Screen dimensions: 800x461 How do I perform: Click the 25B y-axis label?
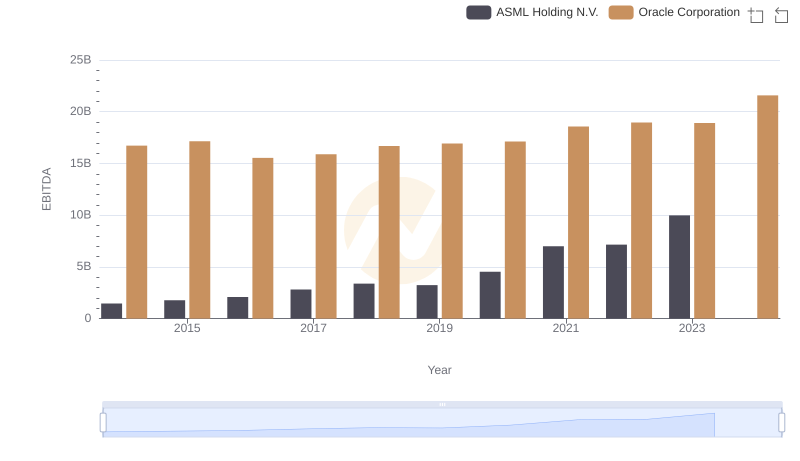coord(81,60)
